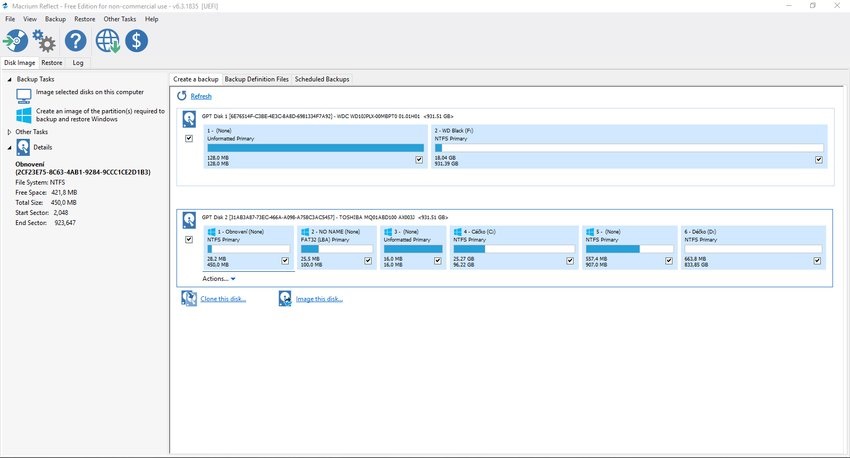The width and height of the screenshot is (850, 458).
Task: Select the Create a backup tab
Action: coord(196,79)
